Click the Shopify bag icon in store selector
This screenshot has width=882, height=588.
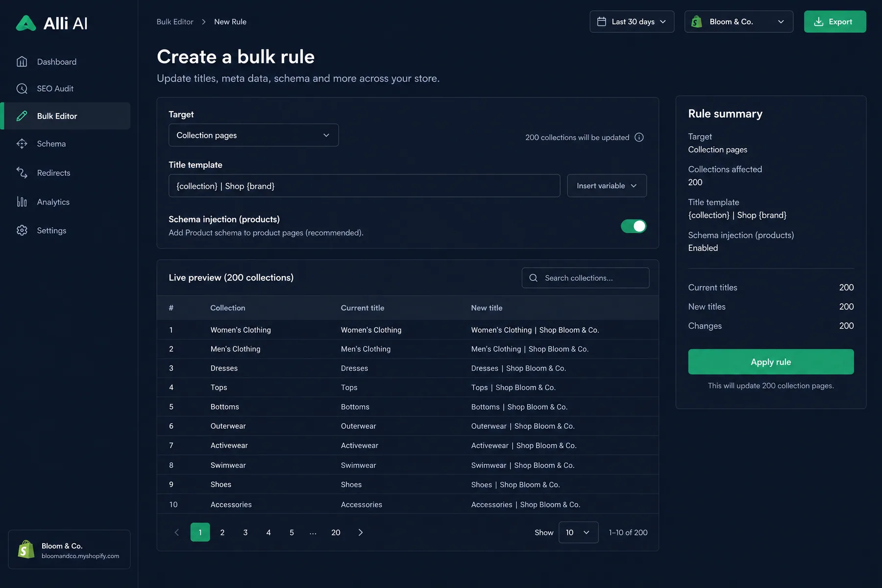point(696,22)
